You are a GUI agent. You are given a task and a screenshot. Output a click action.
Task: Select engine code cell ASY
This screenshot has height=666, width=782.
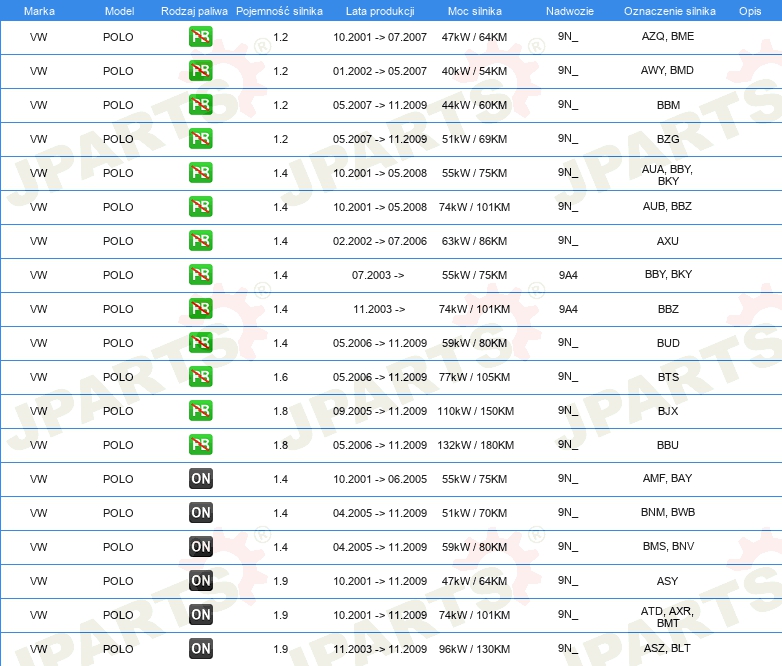[x=668, y=581]
